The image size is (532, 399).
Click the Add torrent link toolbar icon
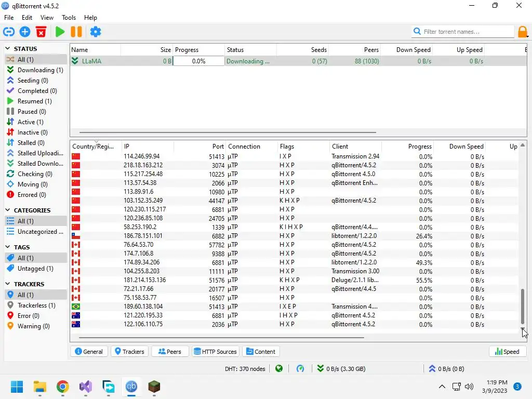[x=9, y=32]
